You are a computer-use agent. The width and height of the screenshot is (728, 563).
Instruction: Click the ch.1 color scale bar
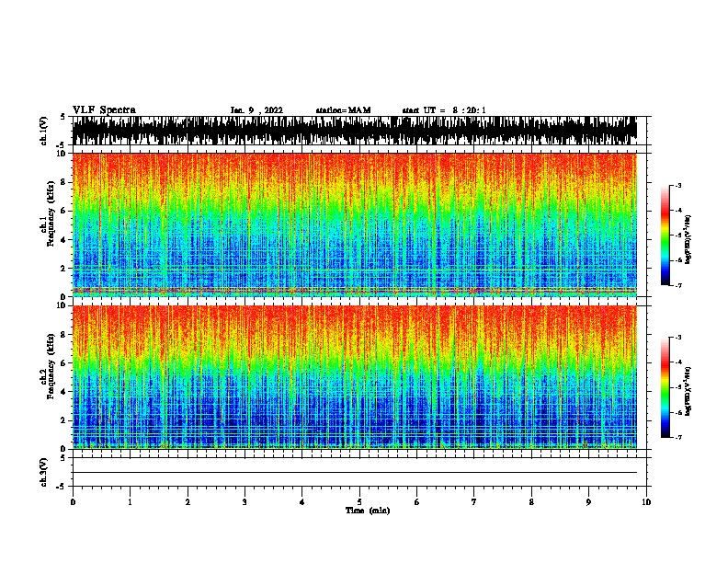click(x=665, y=236)
